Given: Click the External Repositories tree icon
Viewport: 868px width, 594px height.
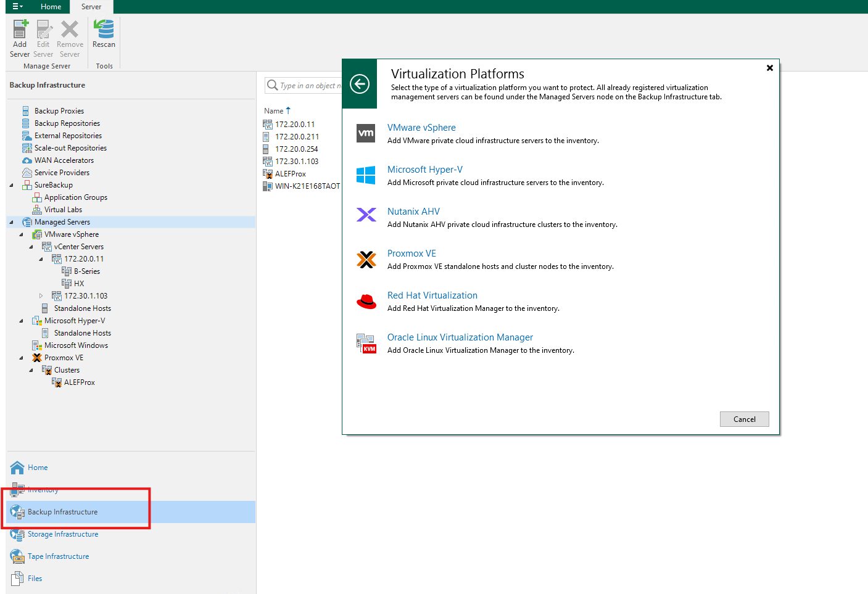Looking at the screenshot, I should [x=27, y=136].
